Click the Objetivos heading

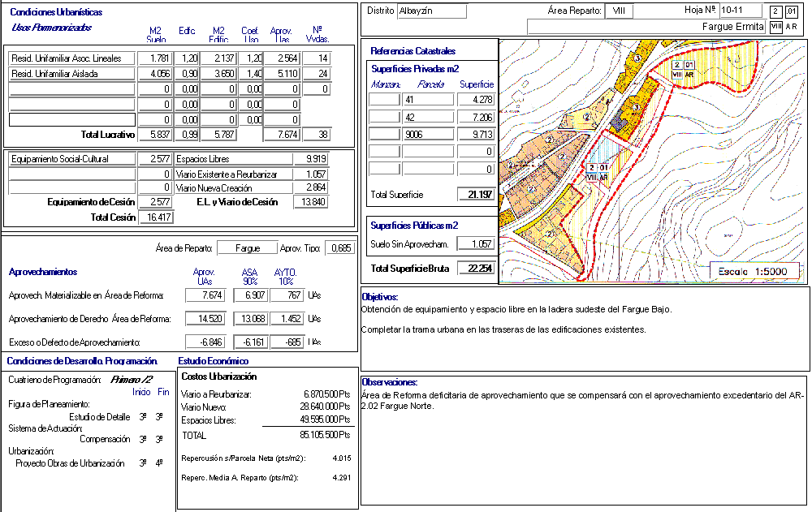pyautogui.click(x=379, y=297)
